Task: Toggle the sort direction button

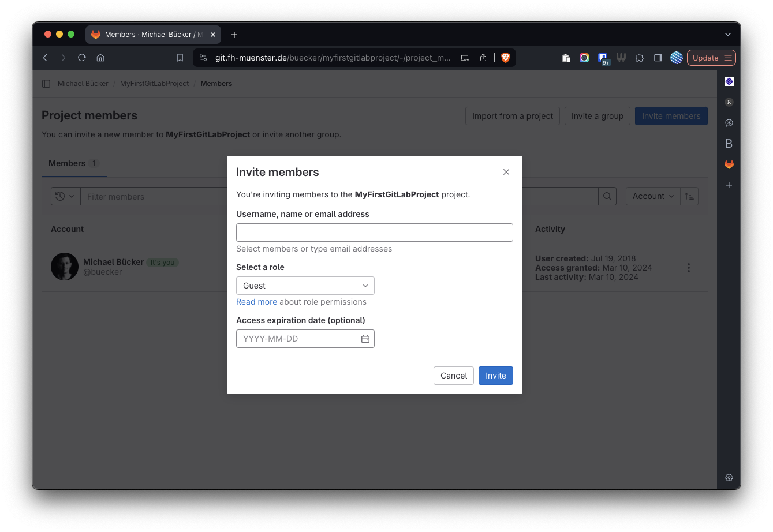Action: tap(689, 196)
